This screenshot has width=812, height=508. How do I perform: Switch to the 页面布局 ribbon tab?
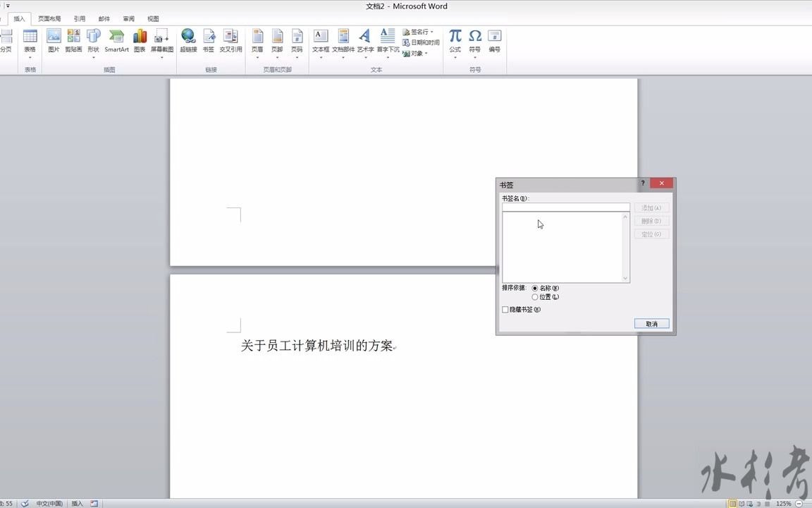point(49,18)
